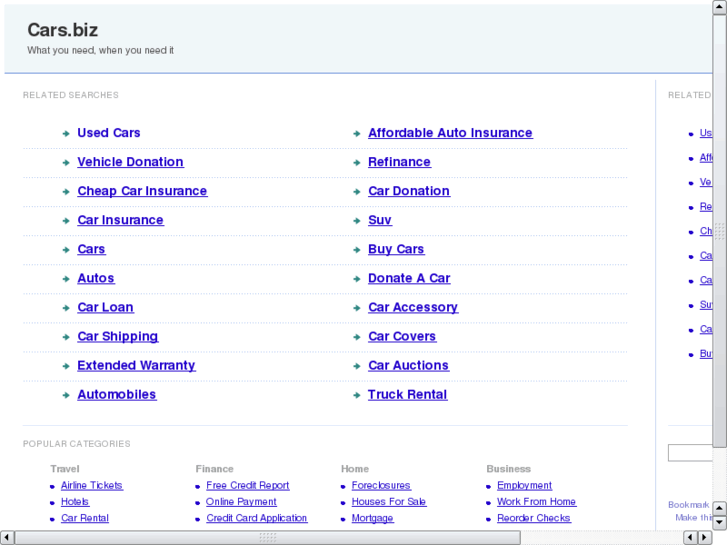Click arrow icon beside Car Covers
Screen dimensions: 727x545
(357, 338)
